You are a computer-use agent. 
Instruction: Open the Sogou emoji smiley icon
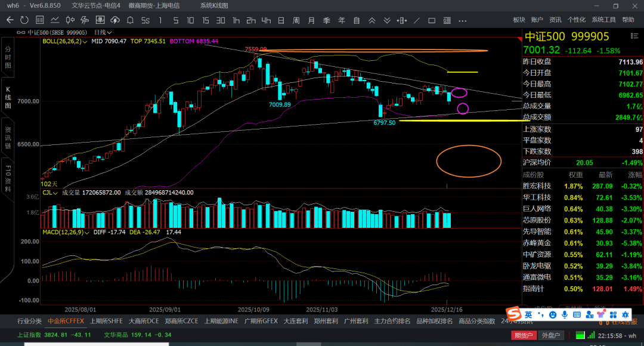coord(553,315)
